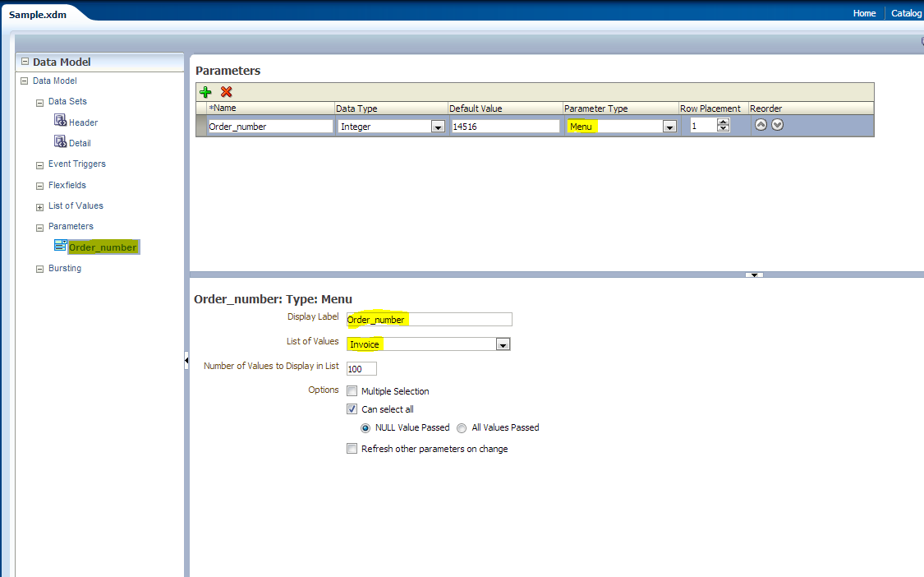Collapse the panel splitter arrow above parameter details
Image resolution: width=924 pixels, height=577 pixels.
click(x=753, y=274)
